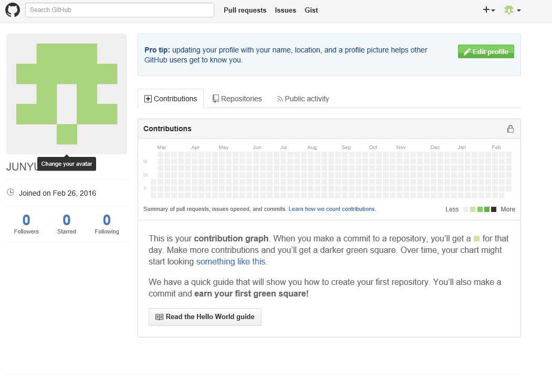The height and width of the screenshot is (392, 552).
Task: Go to Issues in top navigation
Action: 285,10
